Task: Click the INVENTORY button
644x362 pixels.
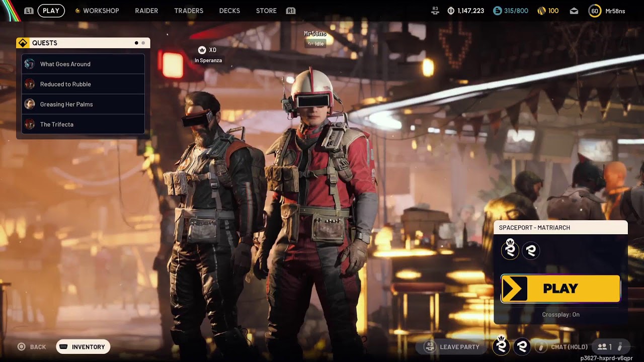Action: 83,346
